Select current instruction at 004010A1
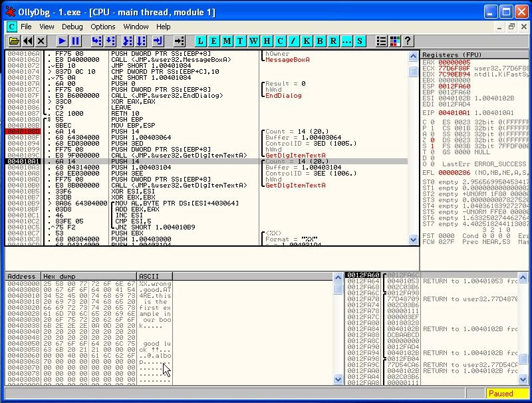Screen dimensions: 532x403 207,162
